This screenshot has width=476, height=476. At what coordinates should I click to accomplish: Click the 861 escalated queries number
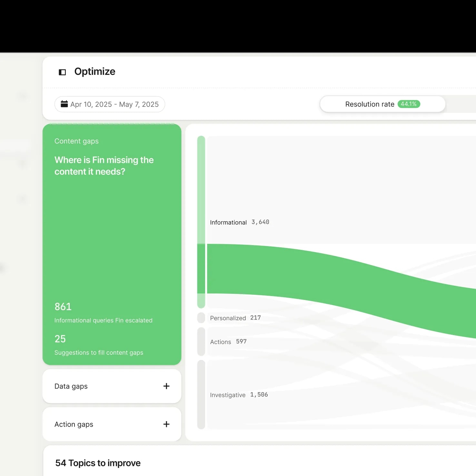[63, 307]
